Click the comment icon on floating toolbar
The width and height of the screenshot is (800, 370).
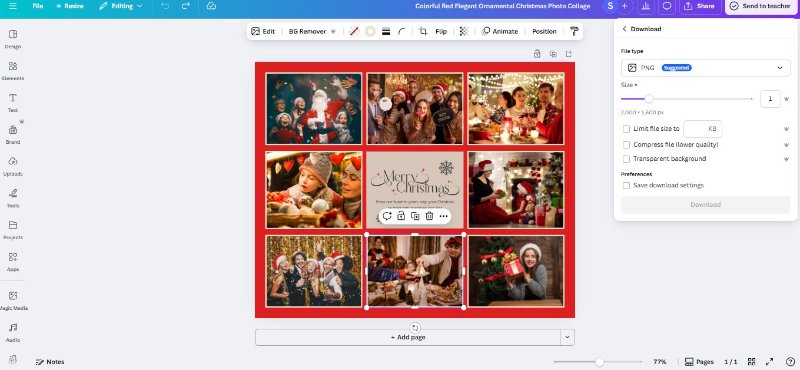click(x=387, y=216)
